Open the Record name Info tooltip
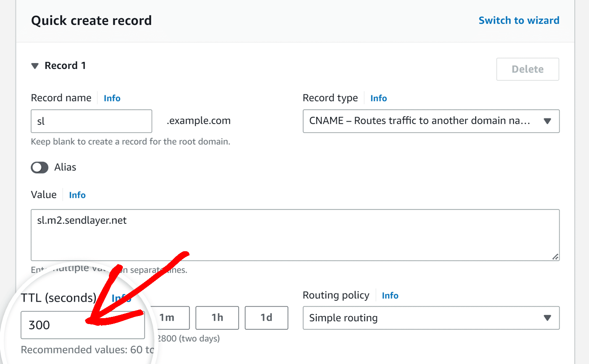Viewport: 589px width, 364px height. [112, 98]
